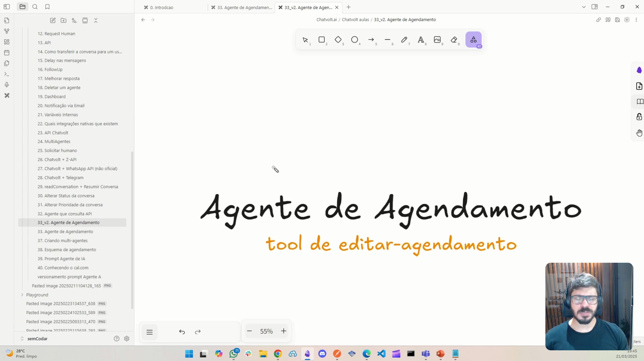Select the Pencil drawing tool
The width and height of the screenshot is (644, 361).
pos(405,40)
